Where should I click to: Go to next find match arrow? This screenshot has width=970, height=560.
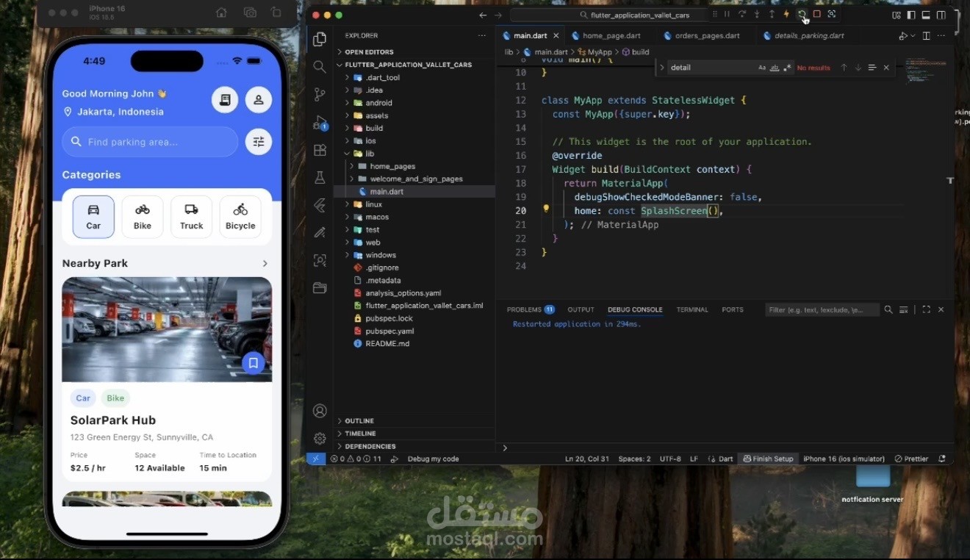858,68
